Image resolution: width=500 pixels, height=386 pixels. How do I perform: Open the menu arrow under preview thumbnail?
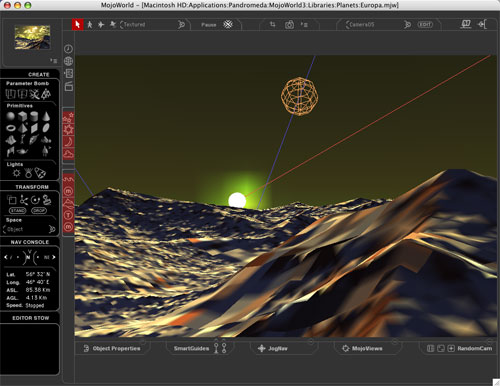coord(54,61)
